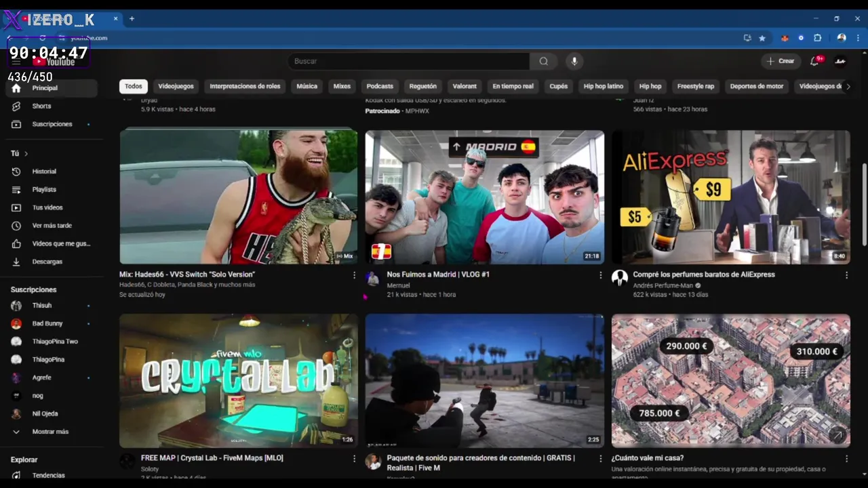The image size is (868, 488).
Task: Select the Todos filter chip
Action: pos(134,86)
